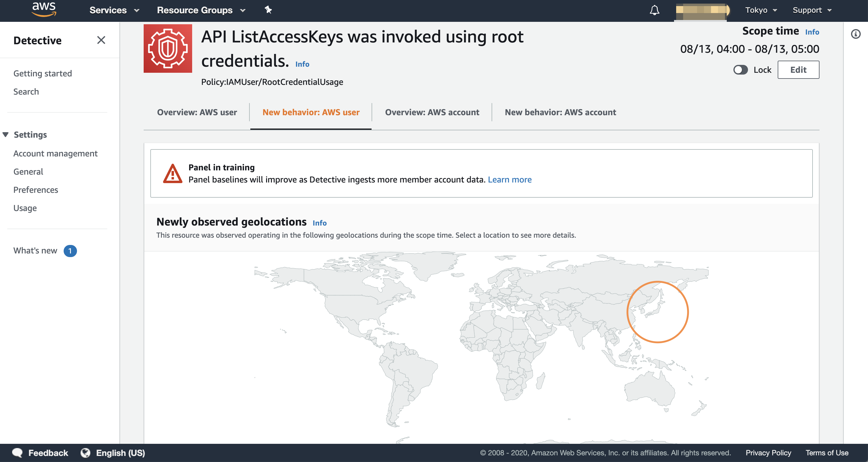The width and height of the screenshot is (868, 462).
Task: Open What's new in sidebar
Action: tap(35, 251)
